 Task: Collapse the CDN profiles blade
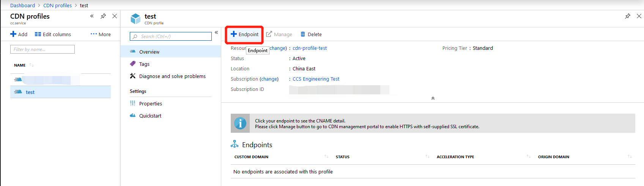[92, 16]
